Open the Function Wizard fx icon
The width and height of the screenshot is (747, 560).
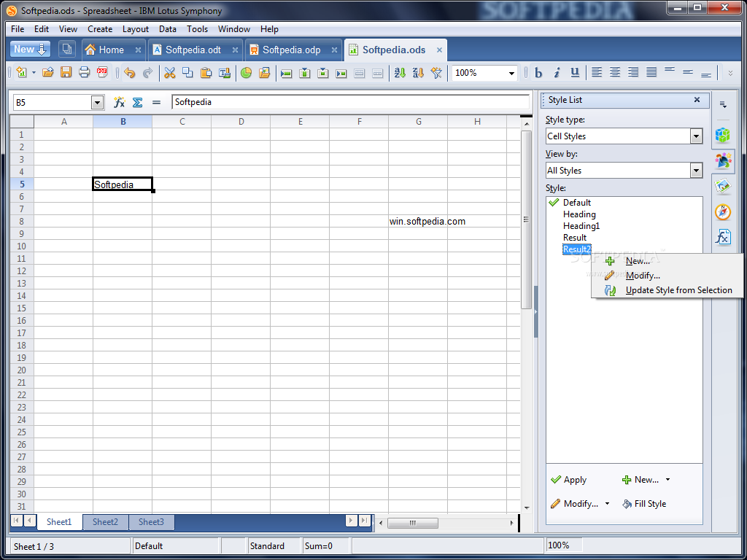(x=119, y=102)
